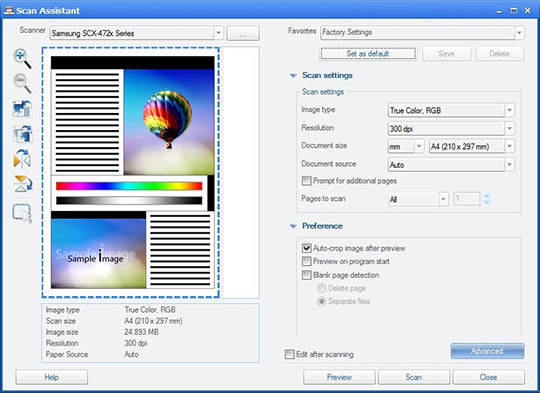Viewport: 540px width, 393px height.
Task: Flip the preview horizontally
Action: [x=22, y=158]
